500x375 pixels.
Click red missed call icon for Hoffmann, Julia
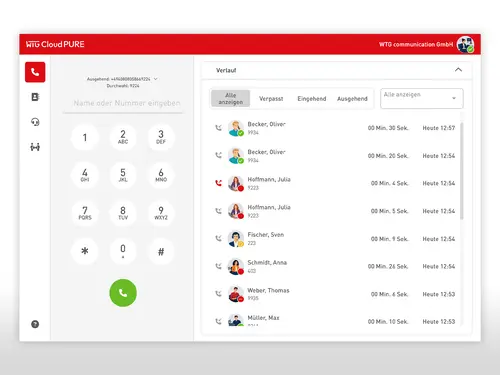pos(218,183)
